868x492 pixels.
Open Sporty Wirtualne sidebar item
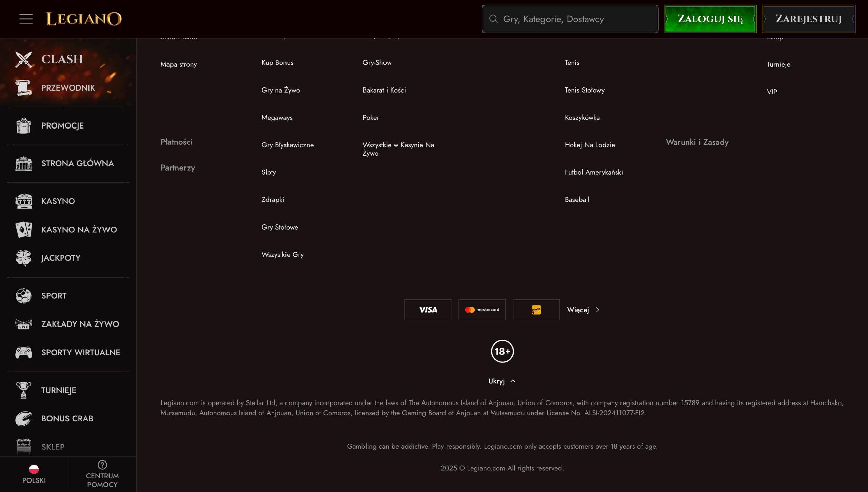tap(80, 353)
